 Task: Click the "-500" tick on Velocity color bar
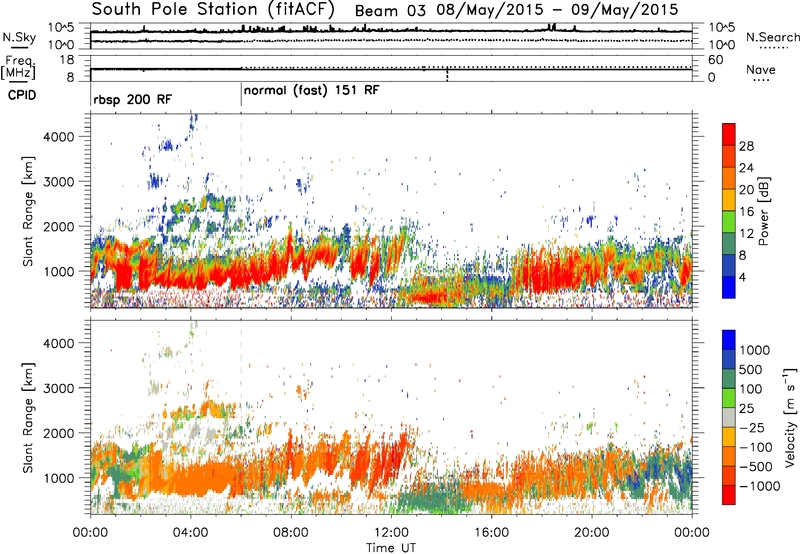click(756, 467)
